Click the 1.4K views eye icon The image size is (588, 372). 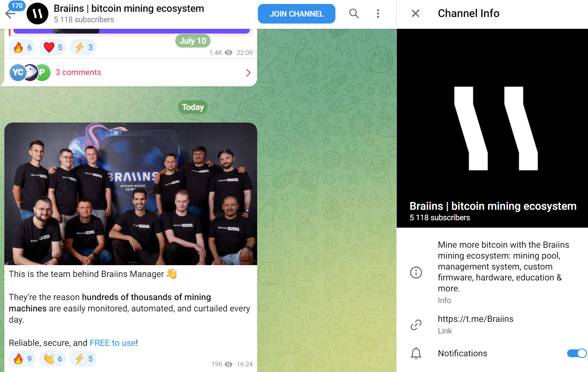pyautogui.click(x=228, y=53)
